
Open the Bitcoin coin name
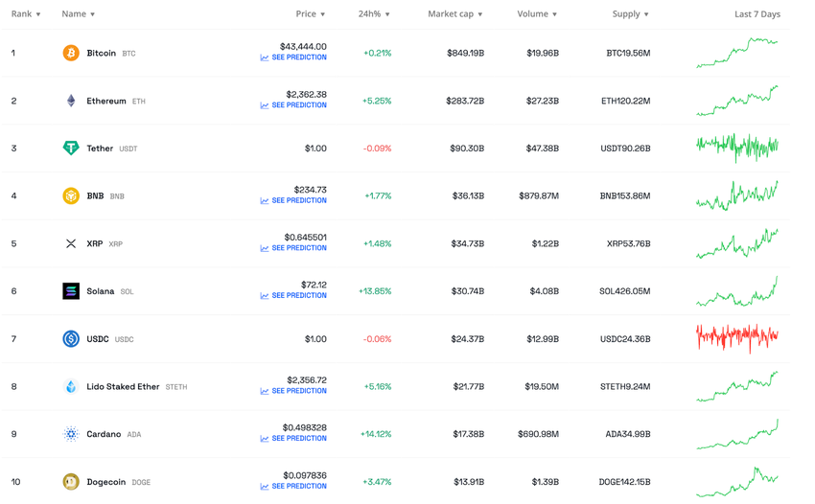[x=102, y=53]
